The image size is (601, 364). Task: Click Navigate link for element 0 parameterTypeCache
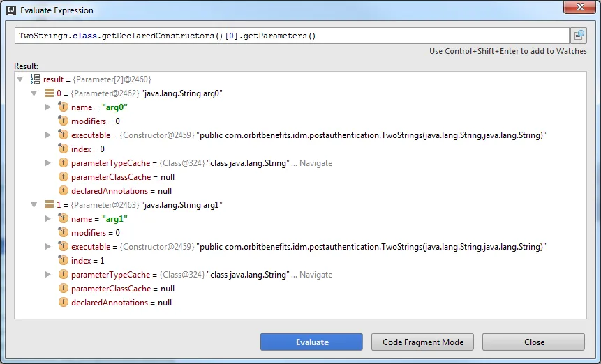316,163
